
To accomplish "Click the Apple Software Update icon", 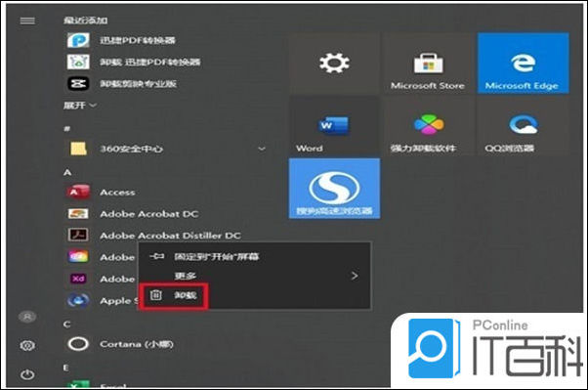I will click(x=78, y=300).
